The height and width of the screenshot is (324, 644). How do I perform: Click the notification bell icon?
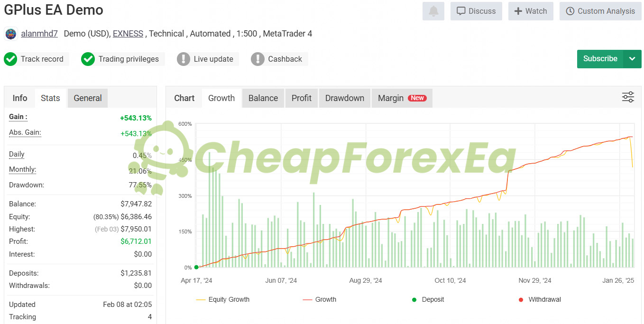pyautogui.click(x=433, y=11)
